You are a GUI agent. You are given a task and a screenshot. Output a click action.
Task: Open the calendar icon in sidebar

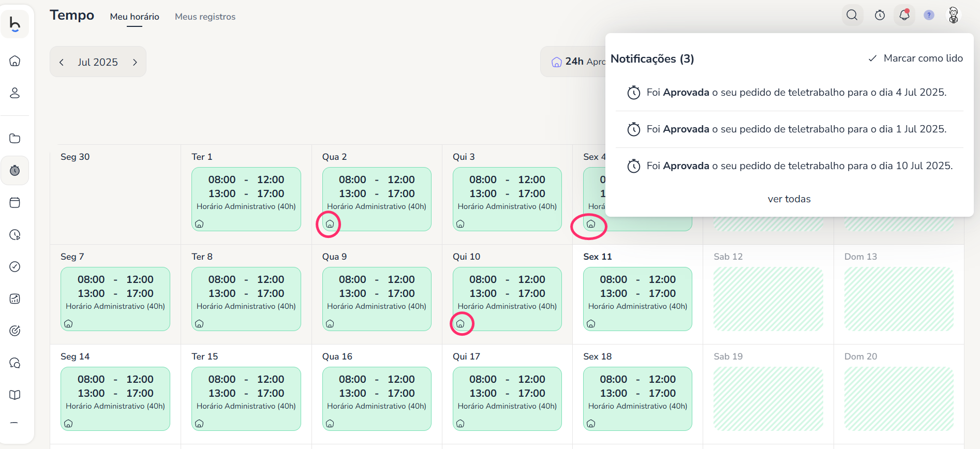[x=15, y=203]
